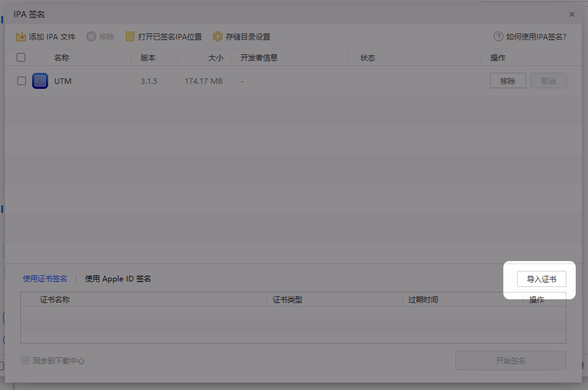Click the grayed-out 移除 toolbar icon

[x=91, y=37]
